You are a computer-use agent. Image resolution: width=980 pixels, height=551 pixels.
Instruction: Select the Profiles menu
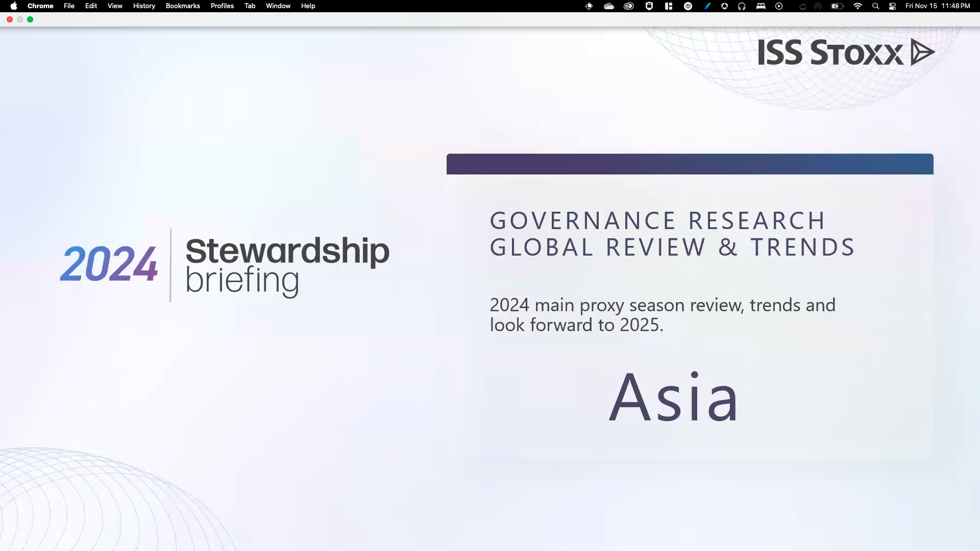click(222, 6)
